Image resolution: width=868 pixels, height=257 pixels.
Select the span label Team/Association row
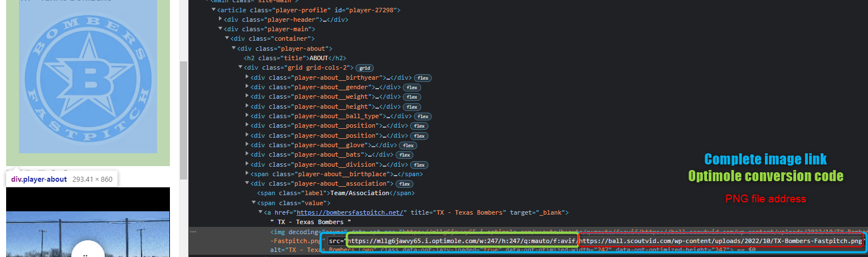[x=337, y=193]
